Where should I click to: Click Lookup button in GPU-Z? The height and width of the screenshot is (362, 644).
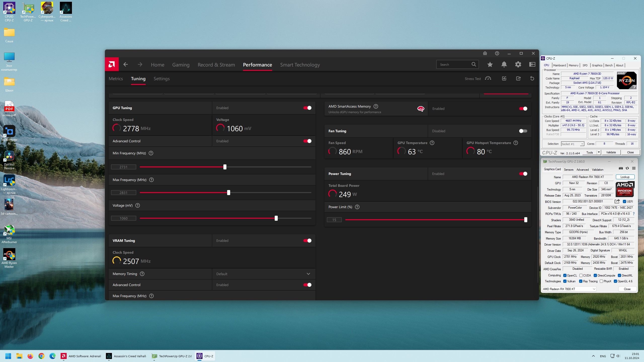click(x=625, y=177)
